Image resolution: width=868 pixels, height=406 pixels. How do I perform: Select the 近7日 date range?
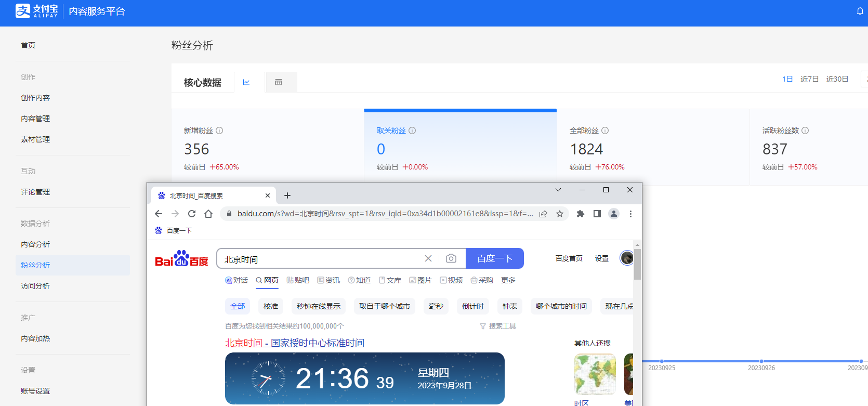pos(809,79)
